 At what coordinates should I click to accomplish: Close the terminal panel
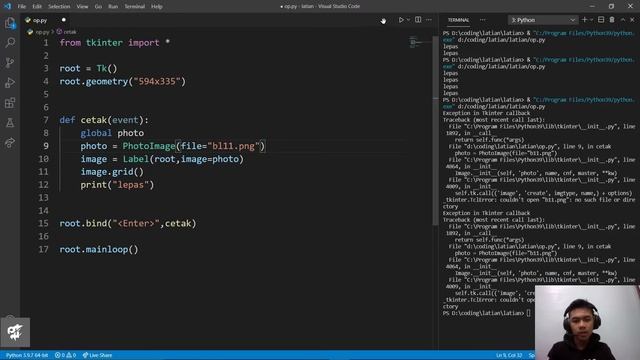(x=632, y=20)
